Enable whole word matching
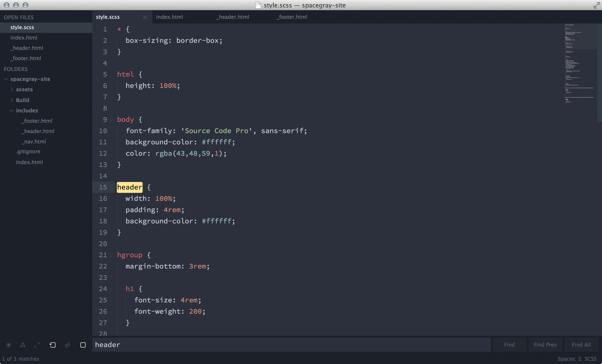The width and height of the screenshot is (602, 364). click(x=37, y=345)
